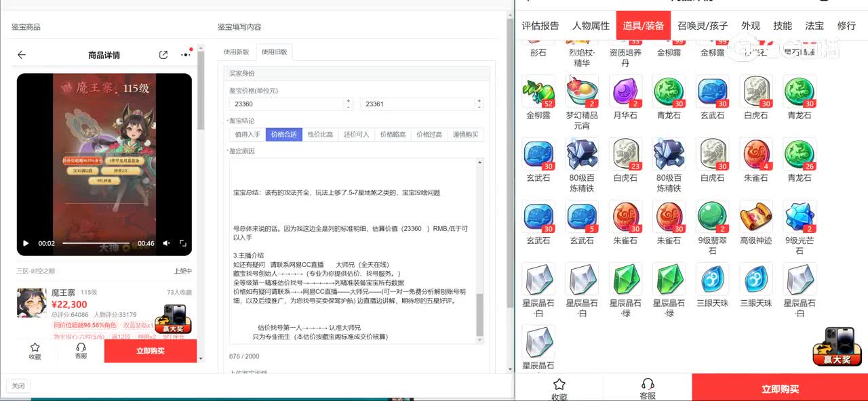Viewport: 868px width, 401px height.
Task: Go back from the 商品详情 page
Action: click(22, 55)
